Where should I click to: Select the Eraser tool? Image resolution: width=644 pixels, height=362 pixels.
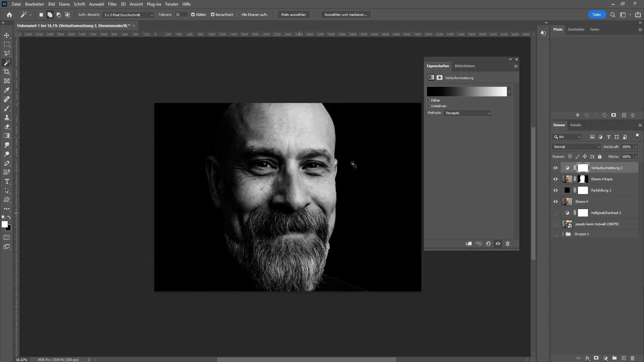pyautogui.click(x=7, y=127)
